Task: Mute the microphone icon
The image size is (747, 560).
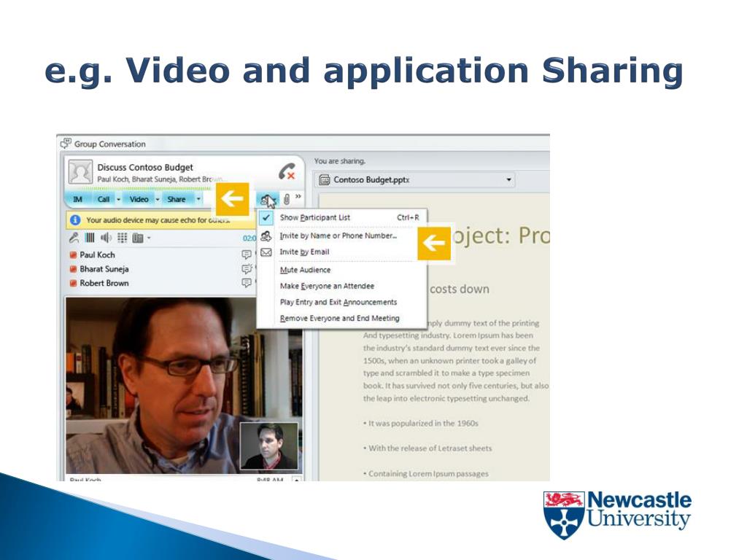Action: coord(74,238)
